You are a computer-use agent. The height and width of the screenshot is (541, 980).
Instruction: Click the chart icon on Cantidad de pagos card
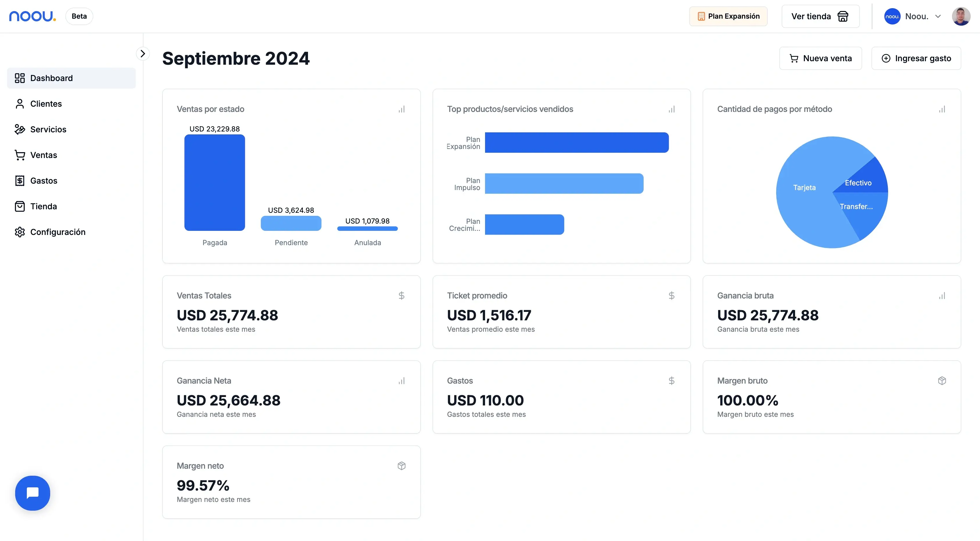tap(942, 109)
